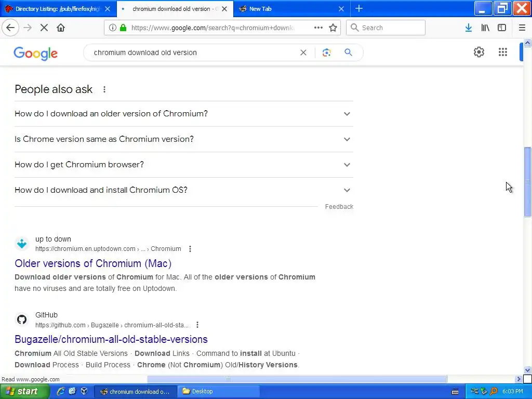Open the Downloads arrow panel
The image size is (532, 399).
pyautogui.click(x=469, y=28)
